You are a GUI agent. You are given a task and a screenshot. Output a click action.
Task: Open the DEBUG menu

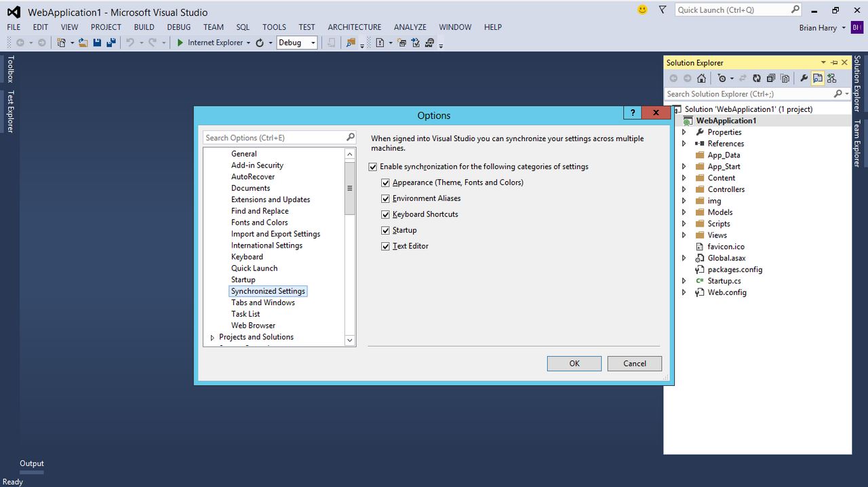(179, 27)
